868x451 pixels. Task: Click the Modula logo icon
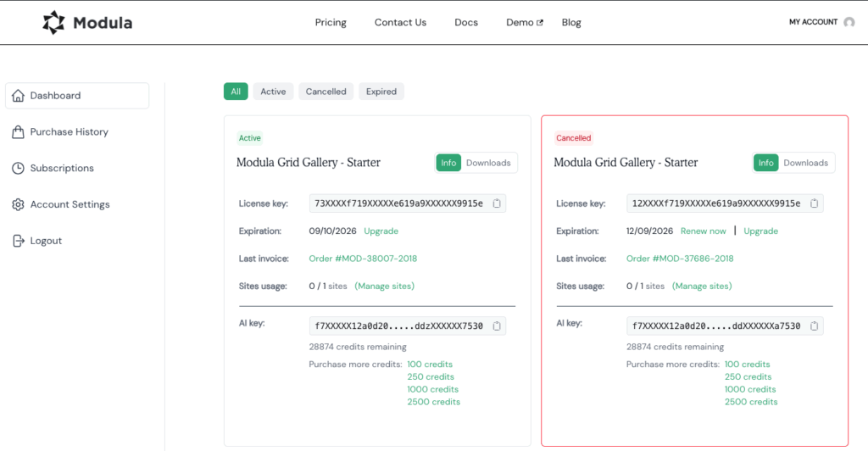53,23
